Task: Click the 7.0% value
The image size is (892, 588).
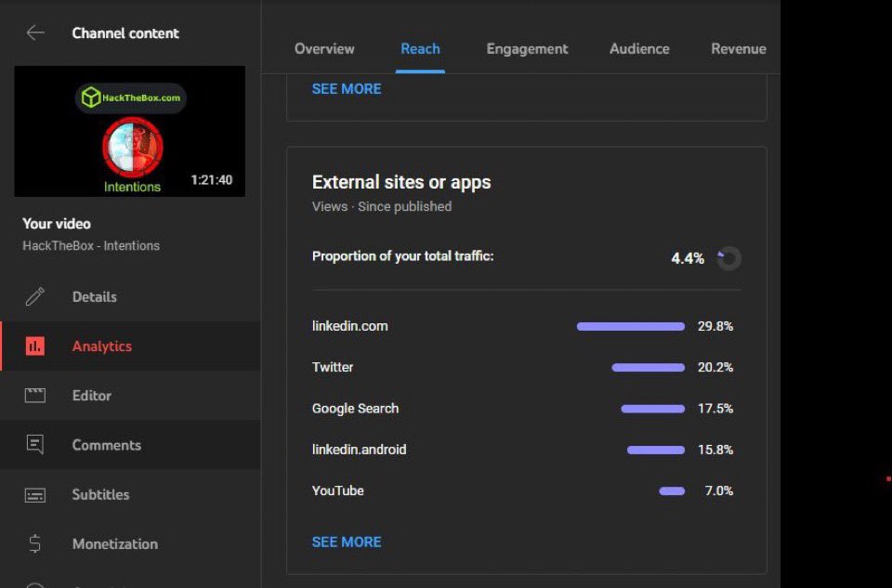Action: pos(718,490)
